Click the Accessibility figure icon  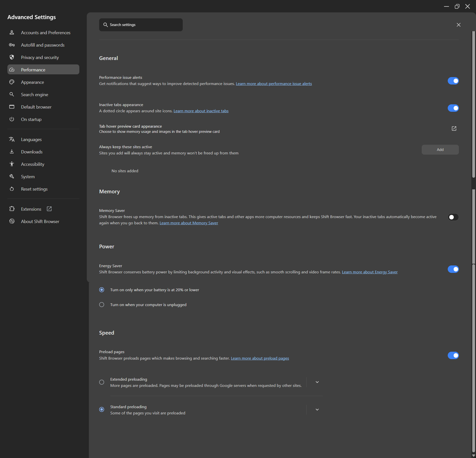(12, 164)
